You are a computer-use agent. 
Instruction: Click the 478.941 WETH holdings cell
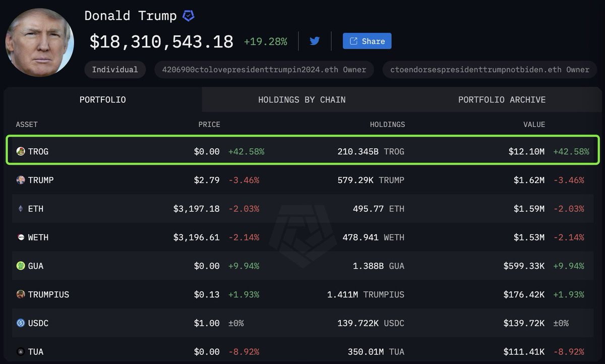pos(374,237)
